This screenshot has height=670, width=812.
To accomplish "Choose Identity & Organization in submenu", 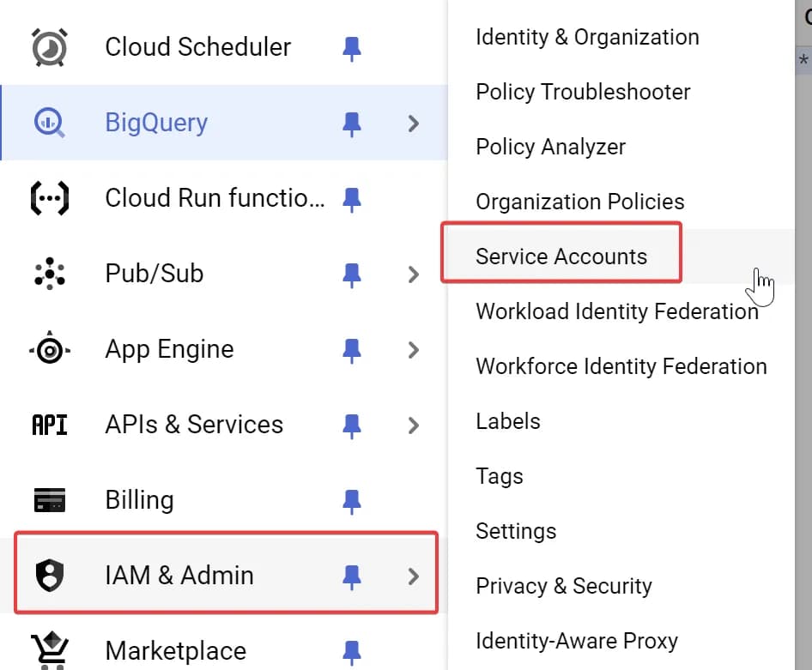I will click(621, 37).
